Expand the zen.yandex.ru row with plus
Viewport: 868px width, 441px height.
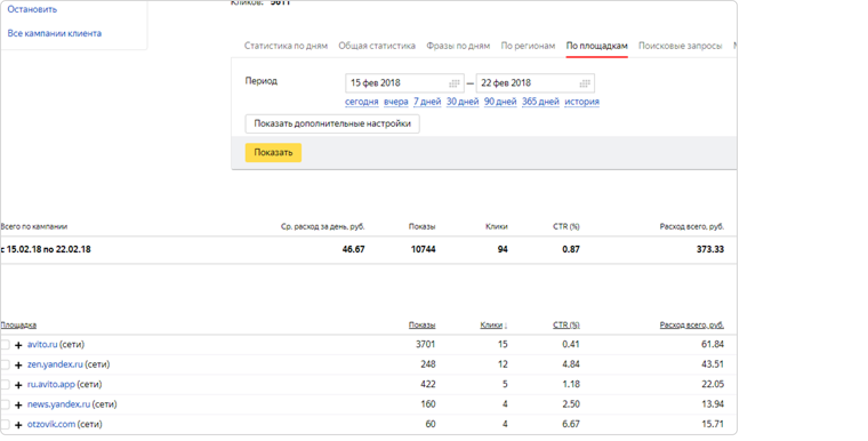(19, 366)
